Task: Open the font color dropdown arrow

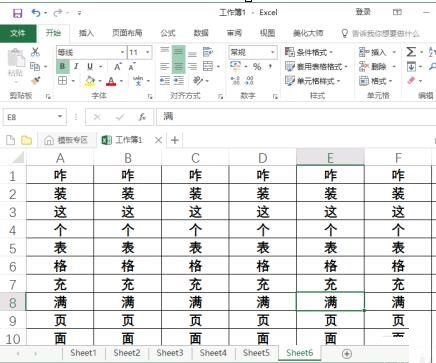Action: click(121, 81)
